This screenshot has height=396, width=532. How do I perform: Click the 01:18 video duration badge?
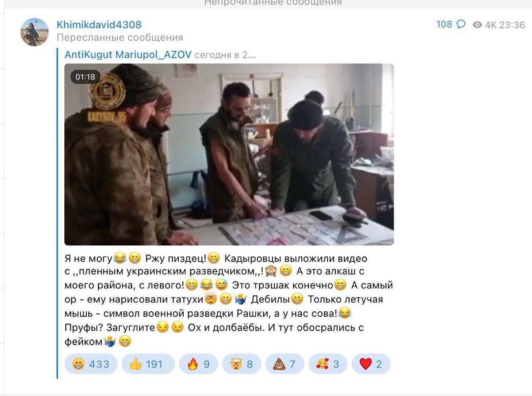point(85,77)
